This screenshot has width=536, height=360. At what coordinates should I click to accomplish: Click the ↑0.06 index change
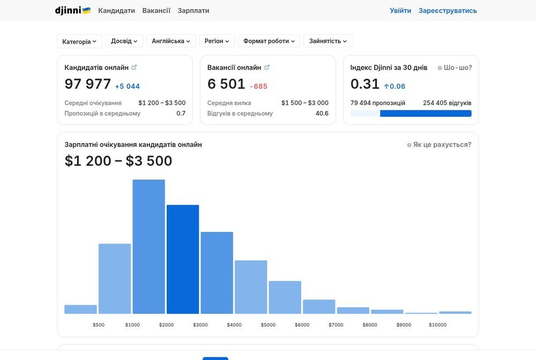click(x=394, y=86)
